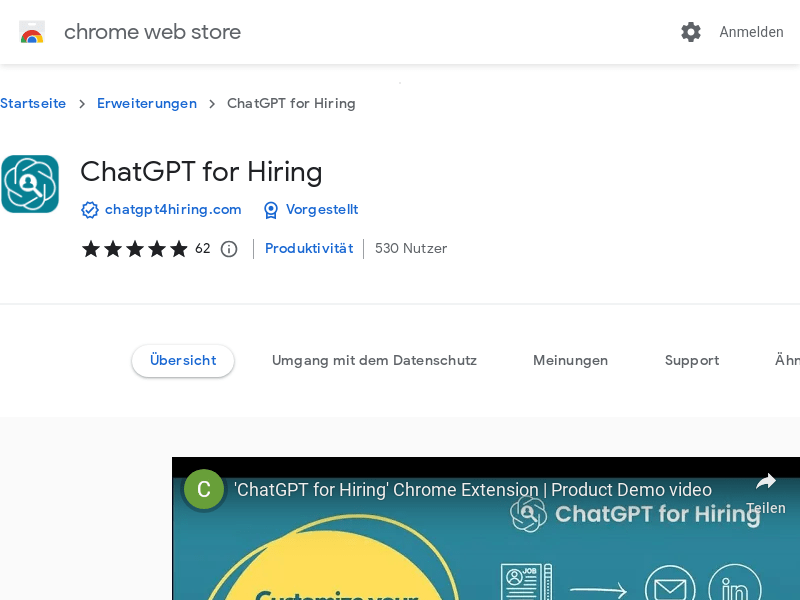Image resolution: width=800 pixels, height=600 pixels.
Task: Click the rating count 62
Action: pyautogui.click(x=203, y=248)
